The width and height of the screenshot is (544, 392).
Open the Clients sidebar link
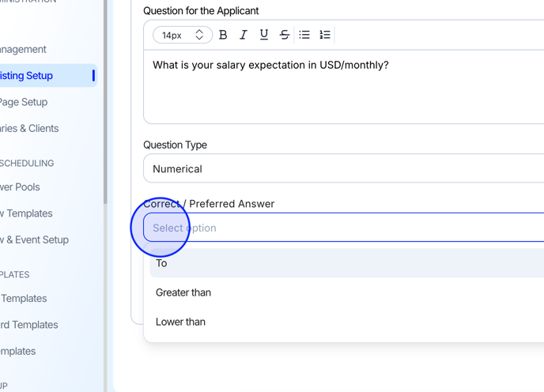[30, 128]
